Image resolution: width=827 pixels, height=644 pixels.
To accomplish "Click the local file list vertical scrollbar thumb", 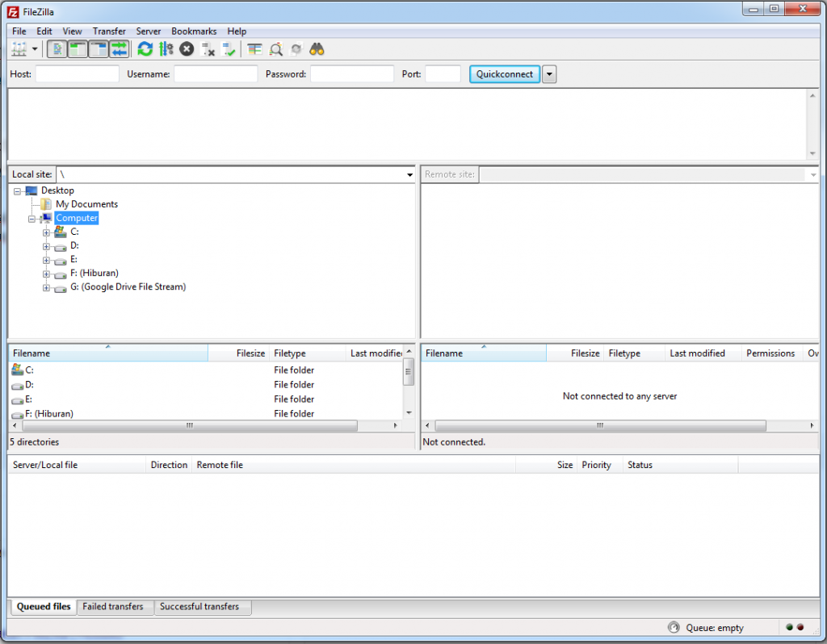I will [408, 371].
